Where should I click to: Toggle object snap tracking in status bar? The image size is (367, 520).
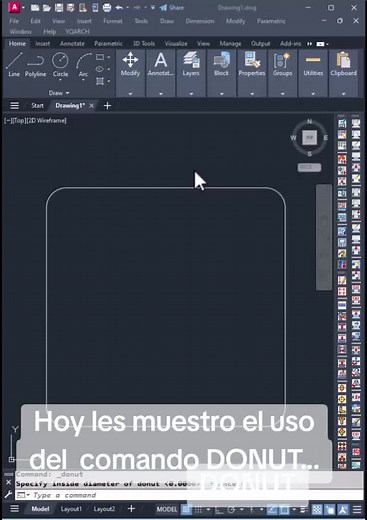[272, 509]
